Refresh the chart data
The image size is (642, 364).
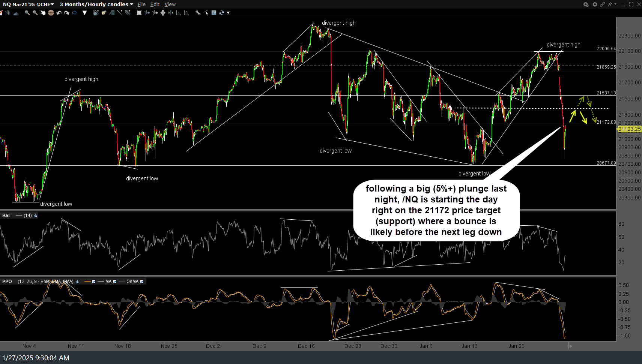pos(221,12)
